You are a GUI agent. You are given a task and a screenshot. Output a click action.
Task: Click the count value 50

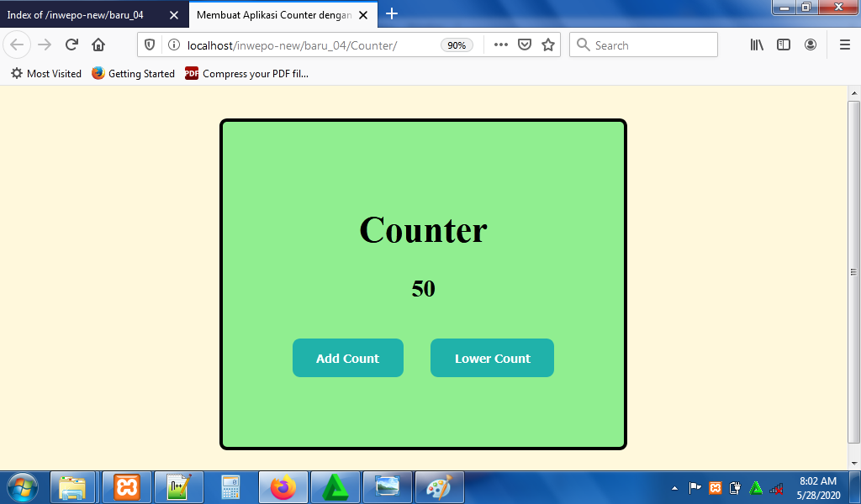coord(424,288)
